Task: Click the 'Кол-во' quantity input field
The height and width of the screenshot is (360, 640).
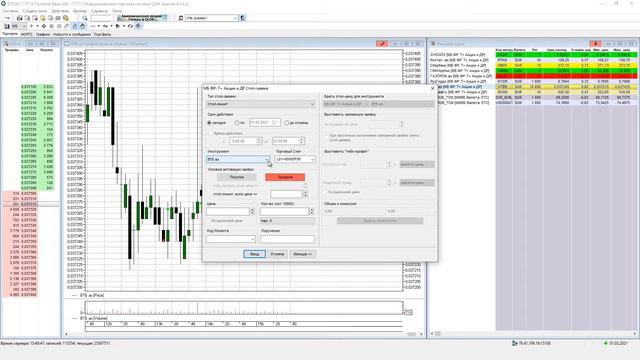Action: coord(284,211)
